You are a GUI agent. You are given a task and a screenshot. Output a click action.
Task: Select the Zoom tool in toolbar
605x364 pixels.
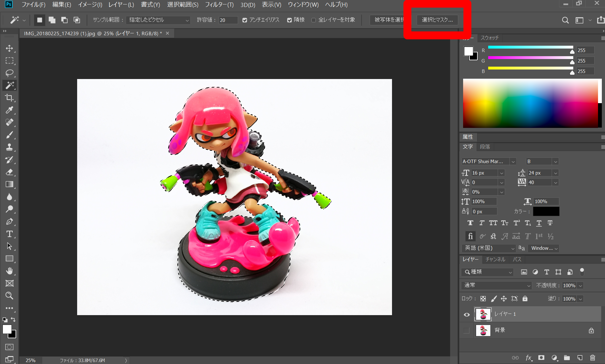point(10,296)
